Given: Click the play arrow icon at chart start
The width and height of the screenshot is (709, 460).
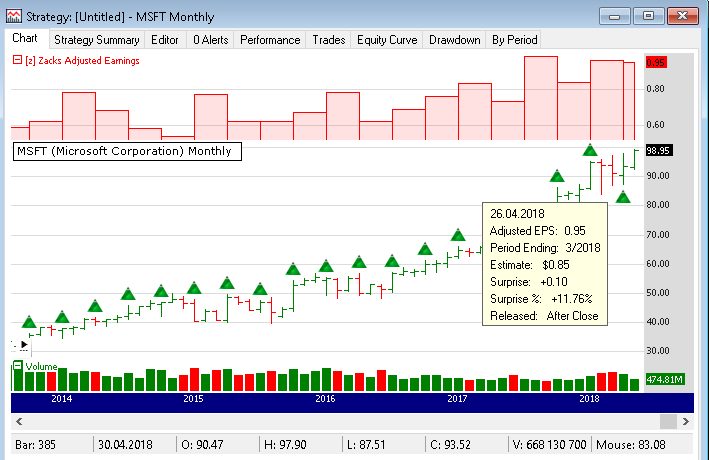Looking at the screenshot, I should (x=24, y=345).
